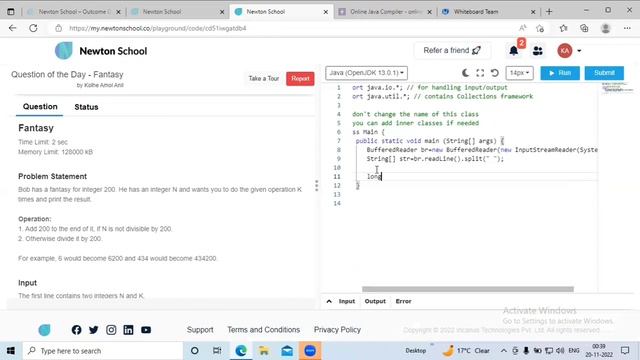The width and height of the screenshot is (640, 360).
Task: Open the Error console tab
Action: [403, 301]
